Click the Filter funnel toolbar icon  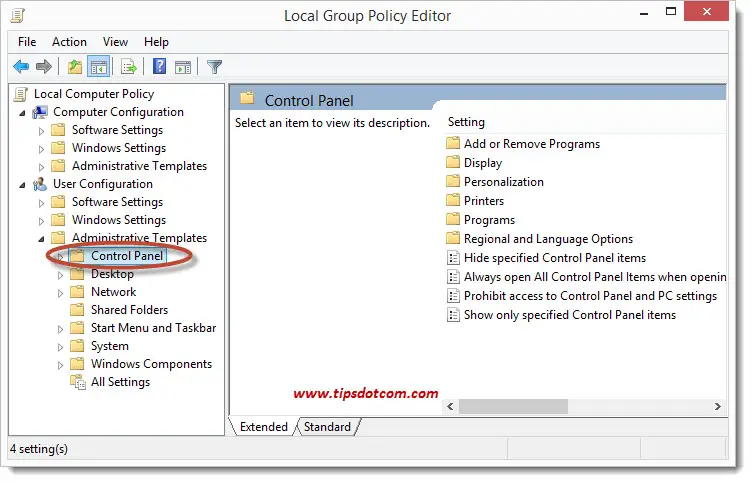(215, 67)
